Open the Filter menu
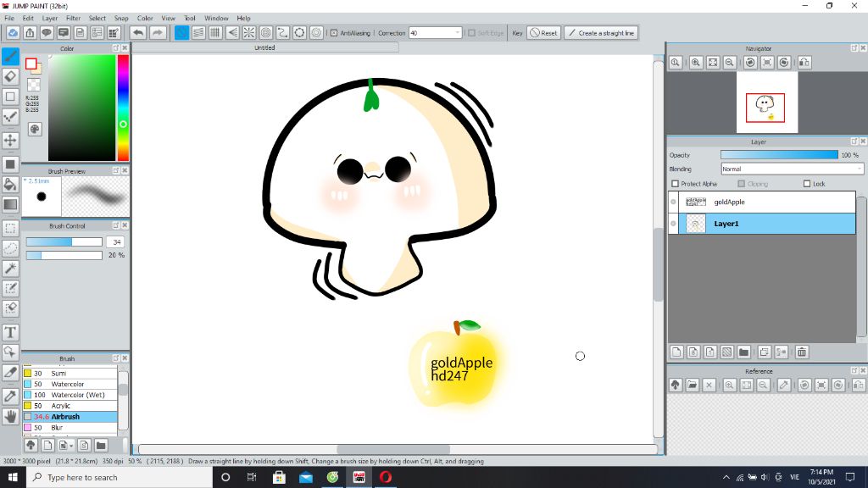This screenshot has height=488, width=868. click(73, 19)
